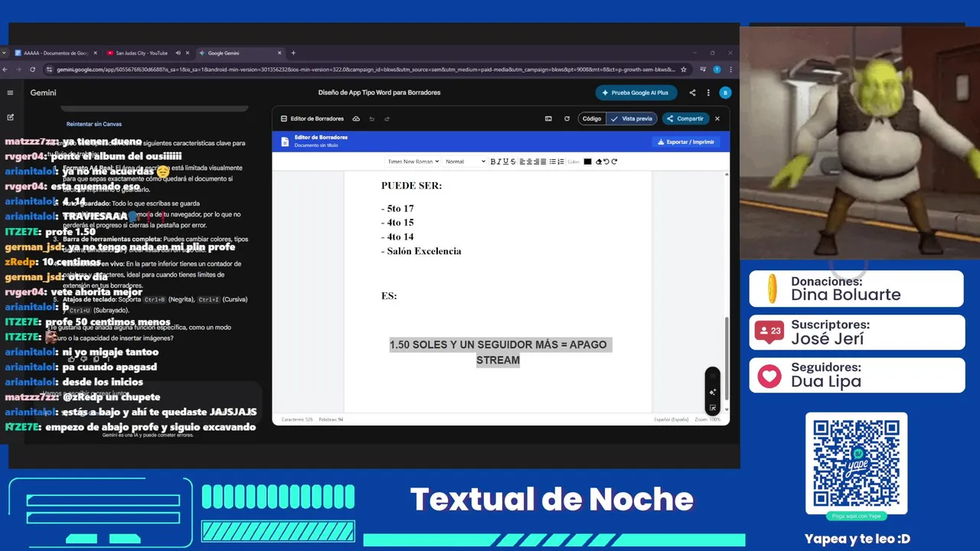Screen dimensions: 980x551
Task: Open the Gemini account avatar
Action: tap(725, 93)
